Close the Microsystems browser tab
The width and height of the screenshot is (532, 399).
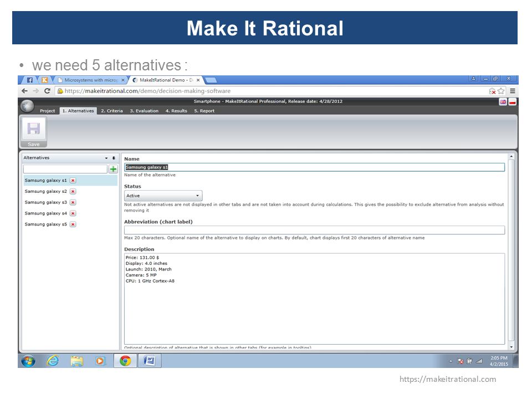pyautogui.click(x=123, y=80)
